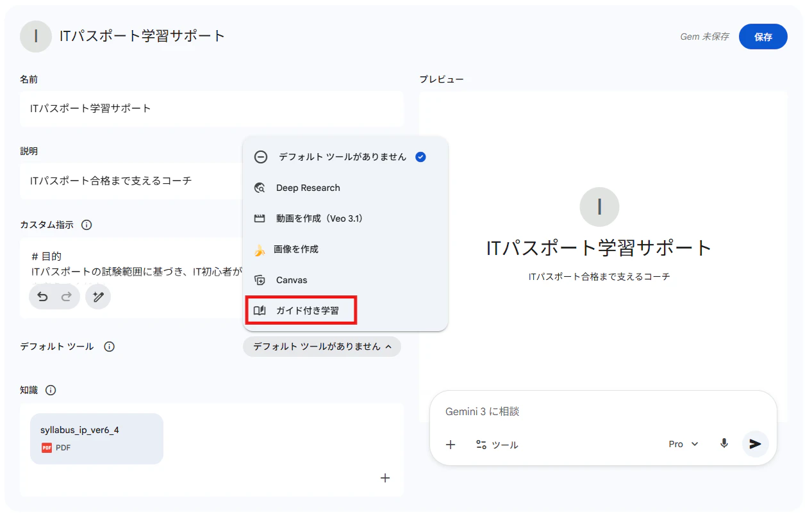Select Canvas from tool menu
Viewport: 812px width, 517px height.
pyautogui.click(x=345, y=280)
